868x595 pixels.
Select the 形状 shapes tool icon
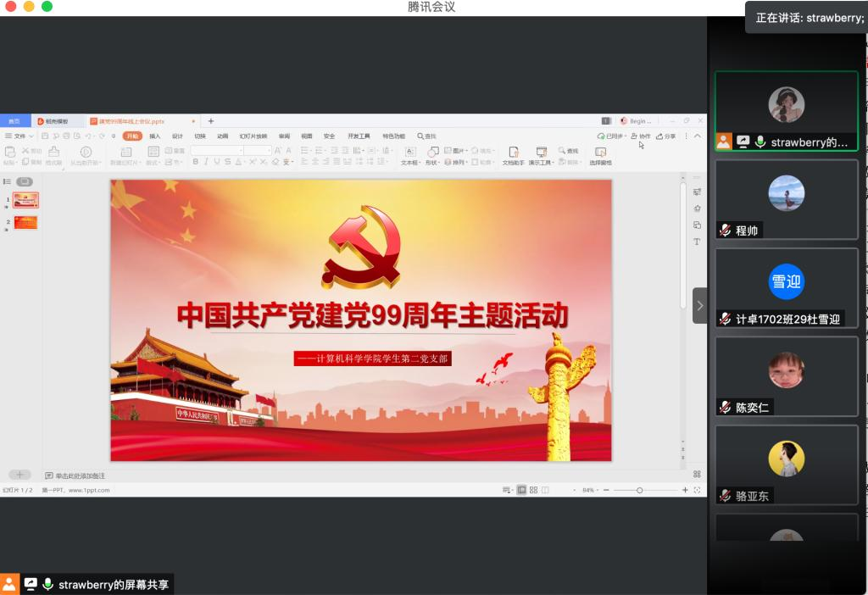pyautogui.click(x=432, y=153)
